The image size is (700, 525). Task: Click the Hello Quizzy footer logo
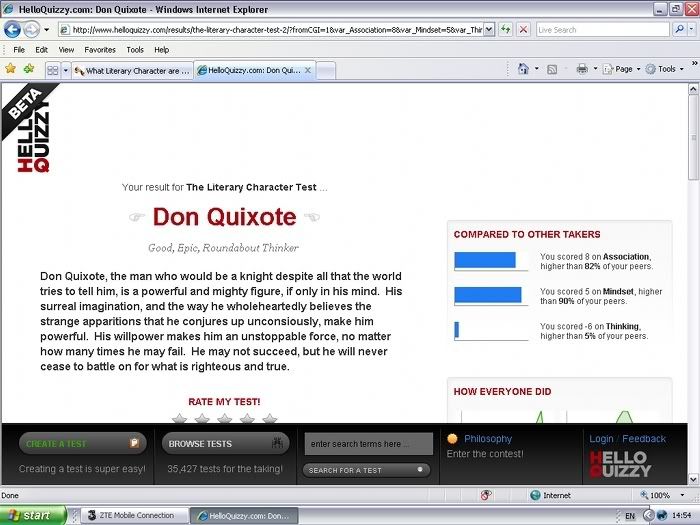[x=620, y=464]
